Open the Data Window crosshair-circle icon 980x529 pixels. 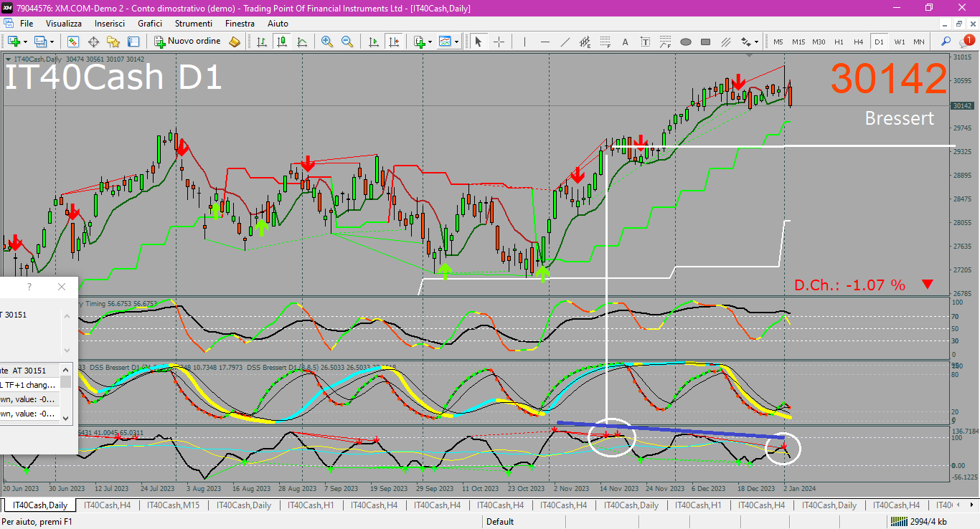tap(93, 42)
